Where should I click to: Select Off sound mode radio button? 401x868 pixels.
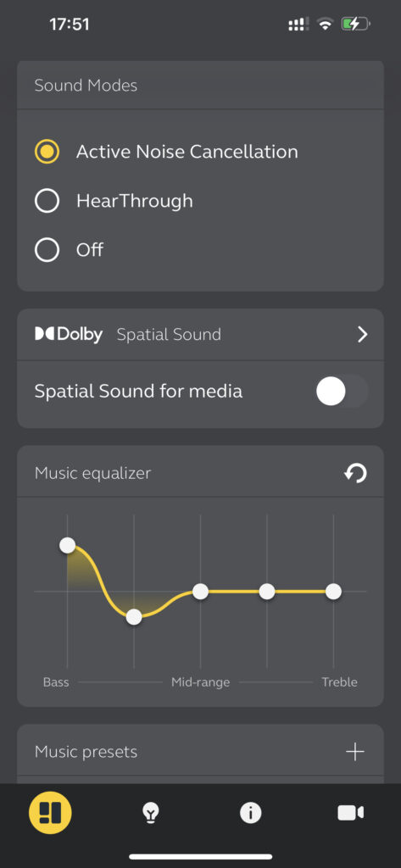47,250
